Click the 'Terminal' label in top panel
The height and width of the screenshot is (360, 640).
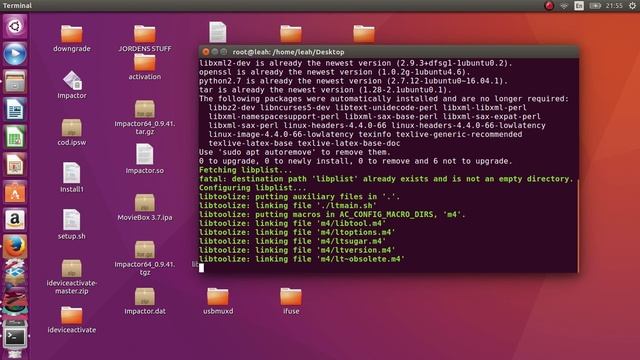17,6
